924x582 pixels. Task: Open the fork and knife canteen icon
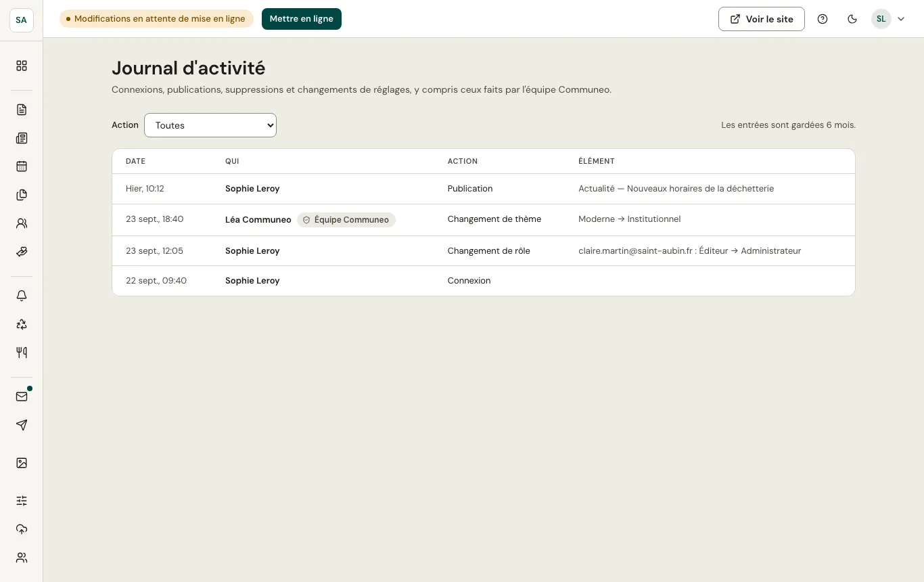(x=22, y=353)
